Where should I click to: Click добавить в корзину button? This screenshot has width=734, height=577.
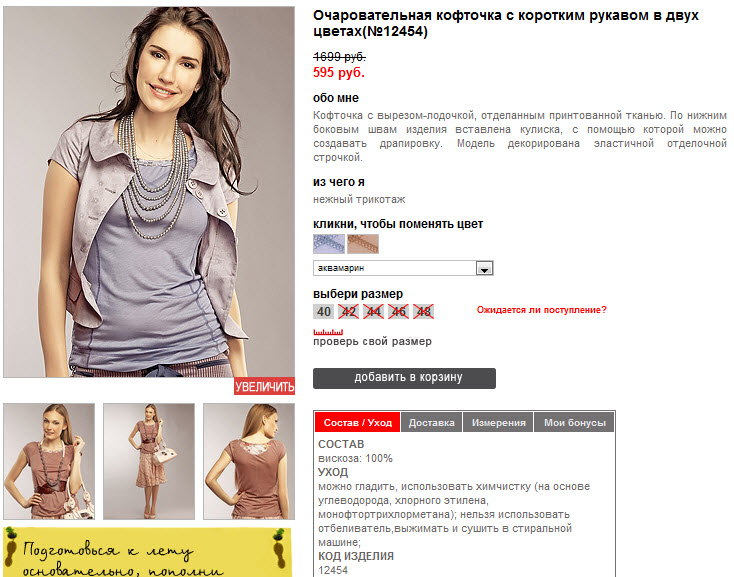[404, 378]
